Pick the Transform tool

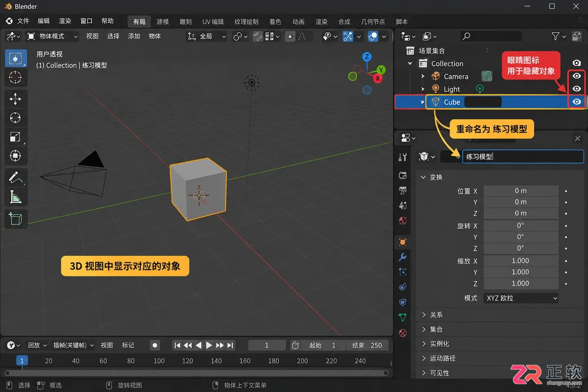tap(16, 156)
